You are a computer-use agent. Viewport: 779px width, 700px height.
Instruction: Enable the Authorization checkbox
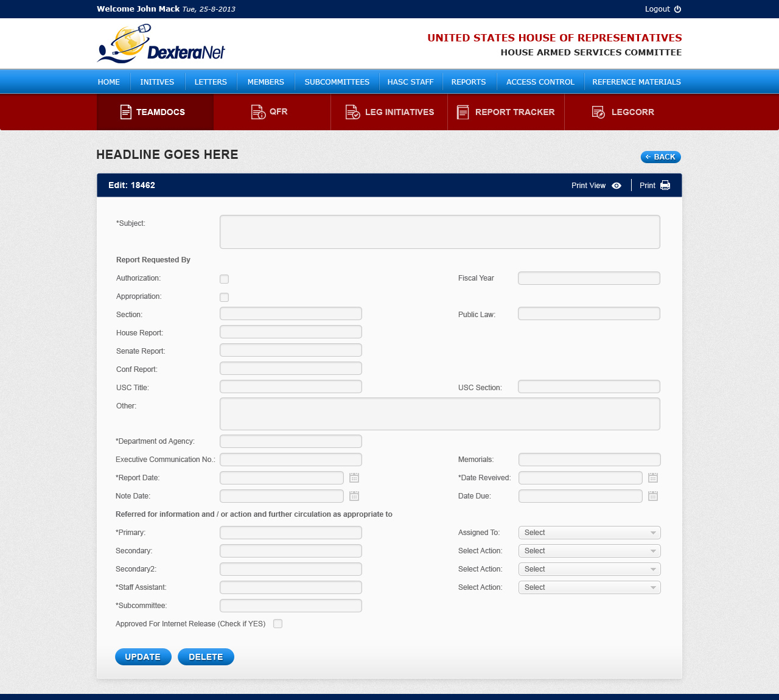(224, 279)
